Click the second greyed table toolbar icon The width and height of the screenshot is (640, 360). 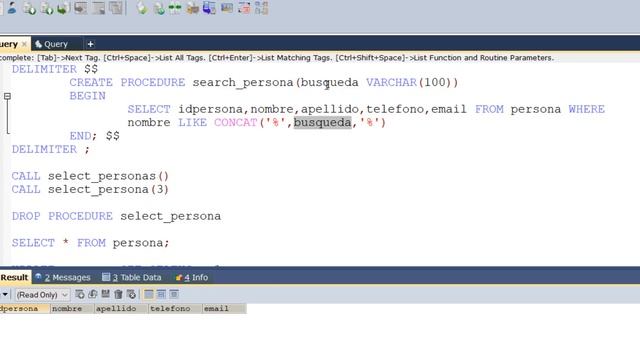pos(98,8)
